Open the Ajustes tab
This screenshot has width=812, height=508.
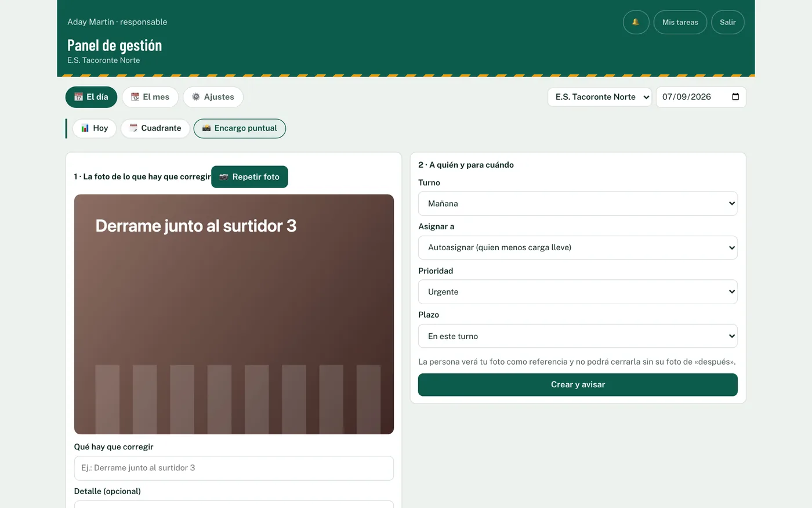[x=213, y=97]
